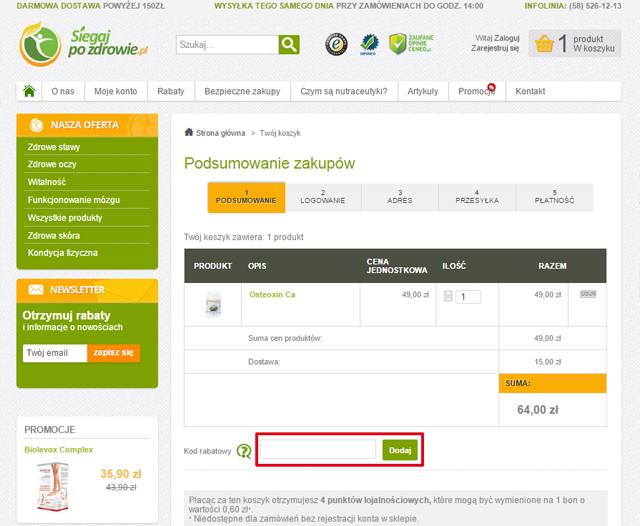Open the shopping basket icon
640x526 pixels.
544,44
